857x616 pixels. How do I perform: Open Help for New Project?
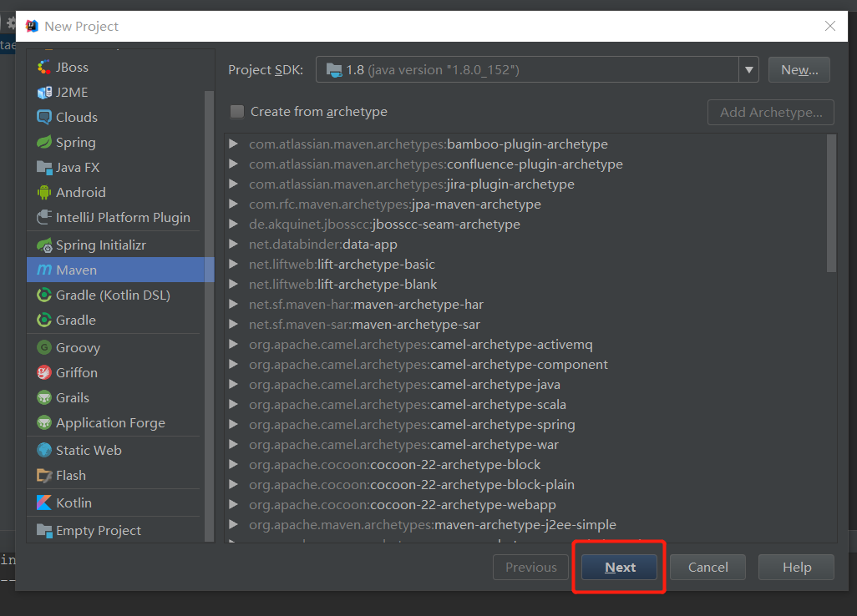click(x=796, y=568)
